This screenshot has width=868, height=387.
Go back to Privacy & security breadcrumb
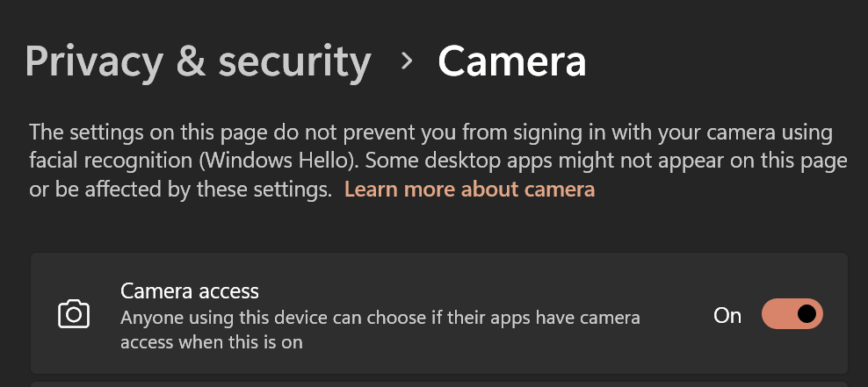click(x=198, y=61)
